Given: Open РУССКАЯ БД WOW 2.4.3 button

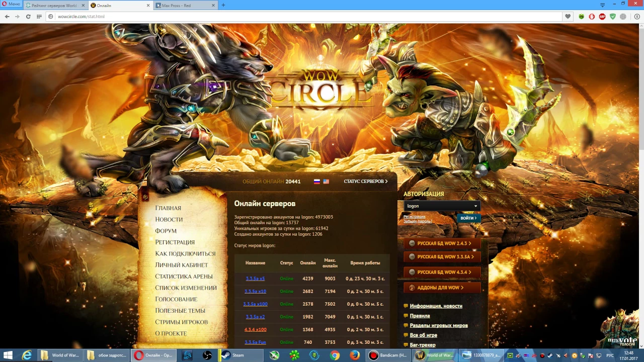Looking at the screenshot, I should (x=442, y=243).
